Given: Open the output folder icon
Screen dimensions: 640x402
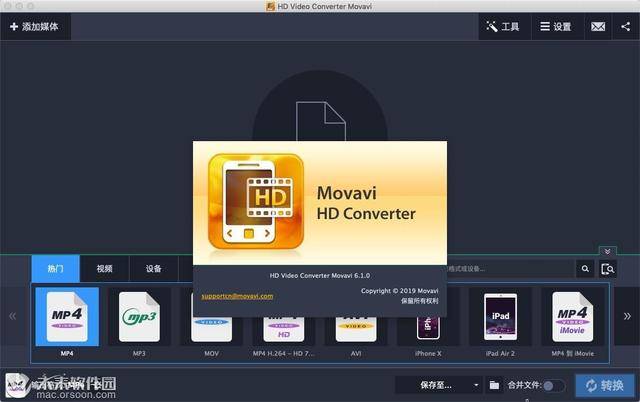Looking at the screenshot, I should 494,385.
